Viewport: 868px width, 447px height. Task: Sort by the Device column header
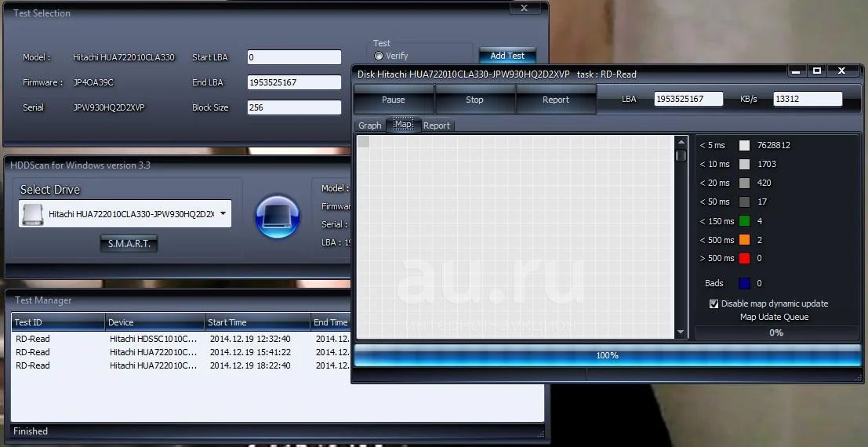[154, 322]
